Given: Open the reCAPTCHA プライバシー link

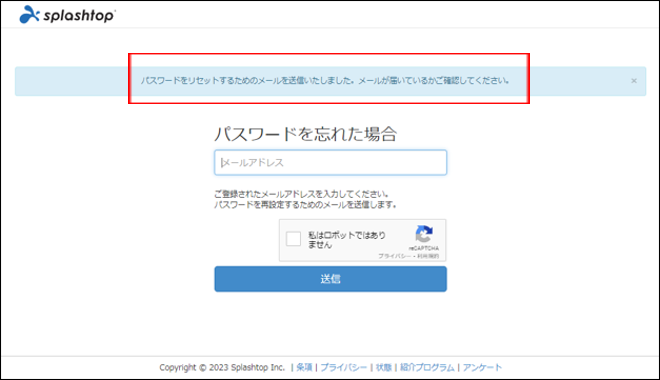Looking at the screenshot, I should (x=394, y=256).
